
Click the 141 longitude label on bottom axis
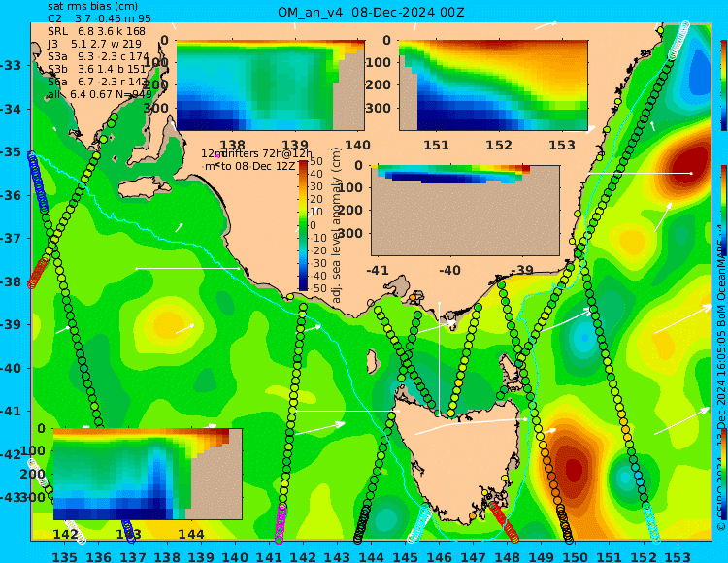click(269, 556)
